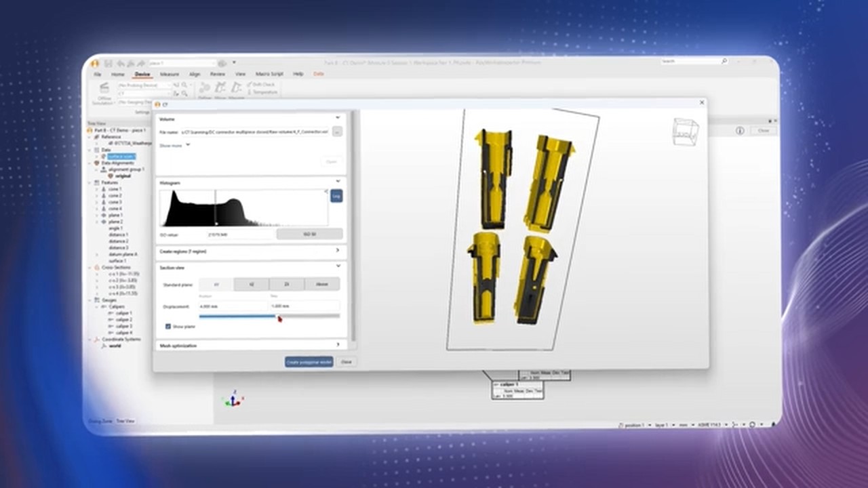Switch to the Home ribbon tab
The width and height of the screenshot is (868, 488).
(x=118, y=74)
